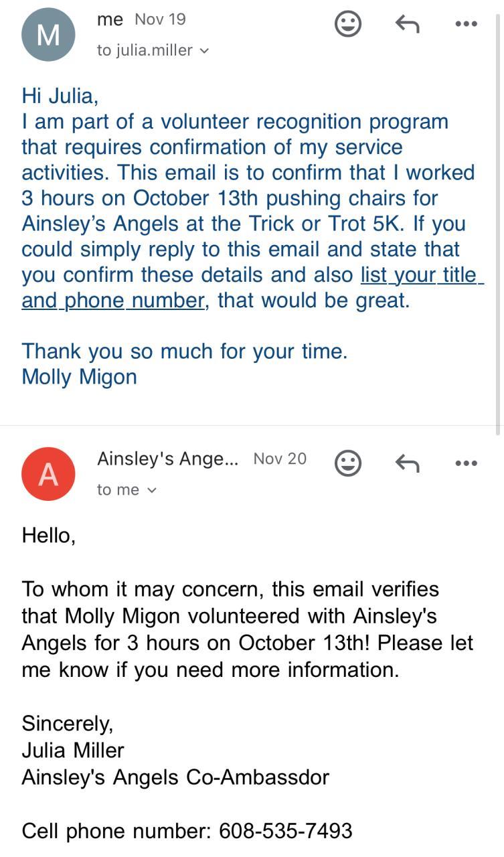The image size is (504, 857).
Task: Open the Ainsley's Ange... sender name
Action: (167, 459)
